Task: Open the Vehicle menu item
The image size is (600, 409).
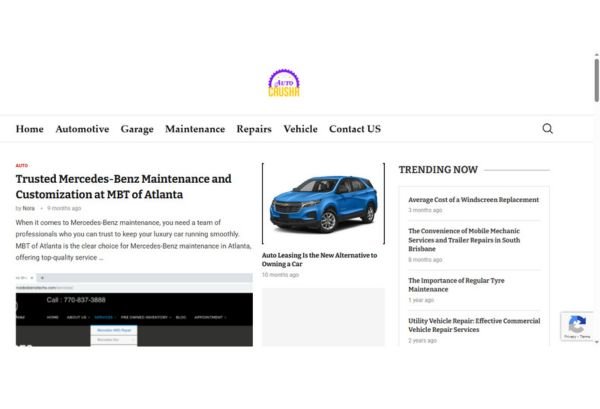Action: pos(300,129)
